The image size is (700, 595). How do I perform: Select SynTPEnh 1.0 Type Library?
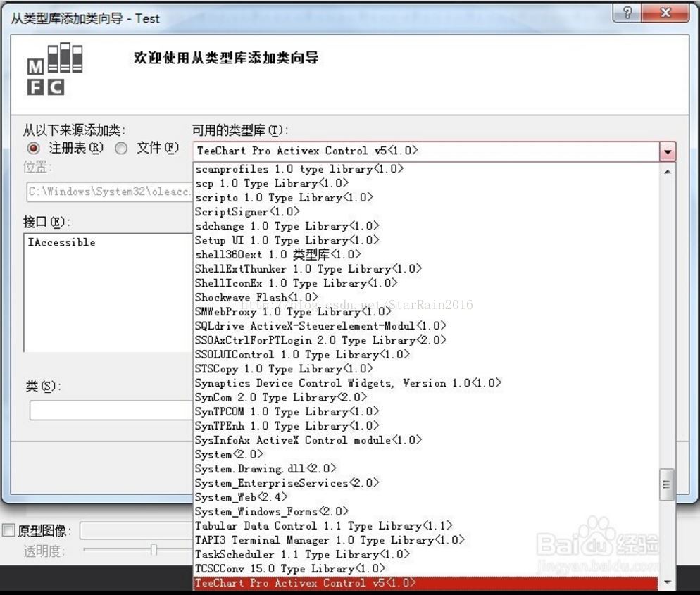pyautogui.click(x=426, y=426)
